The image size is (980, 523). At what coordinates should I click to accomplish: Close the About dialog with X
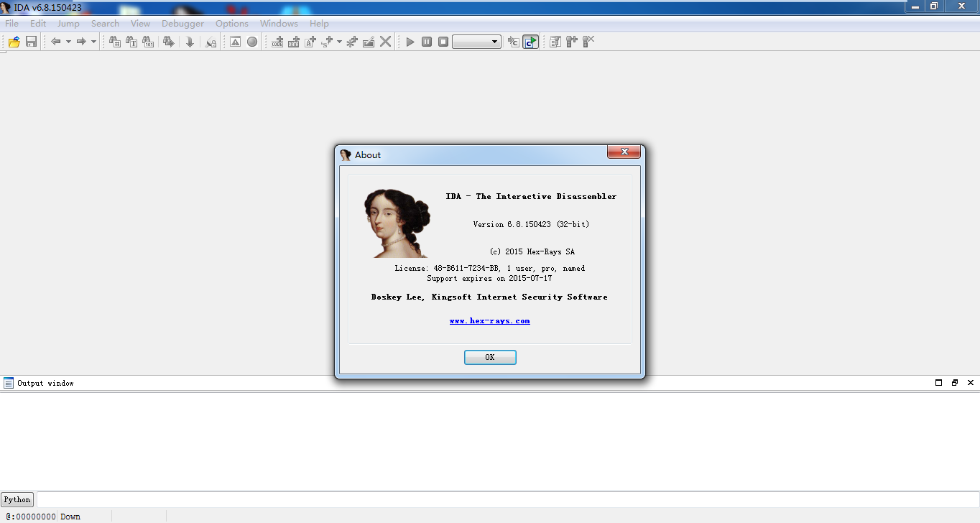click(x=624, y=152)
